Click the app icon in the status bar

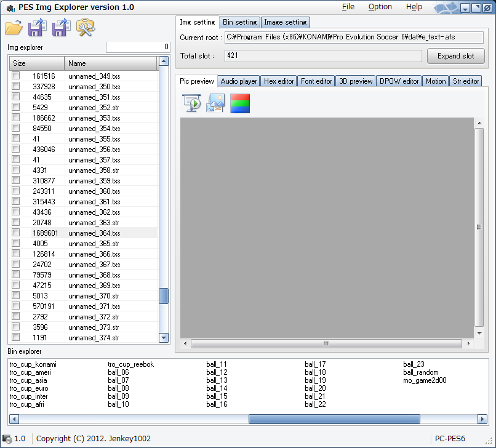[x=7, y=439]
